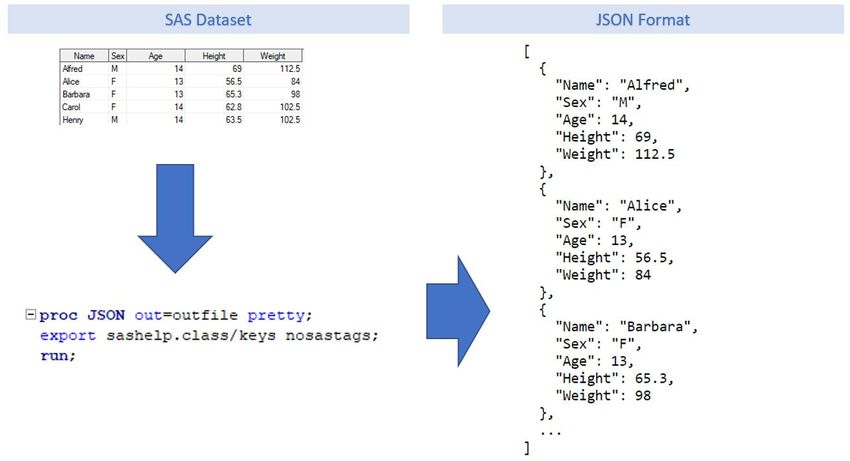850x461 pixels.
Task: Click the 'proc JSON' keyword in code
Action: 82,315
